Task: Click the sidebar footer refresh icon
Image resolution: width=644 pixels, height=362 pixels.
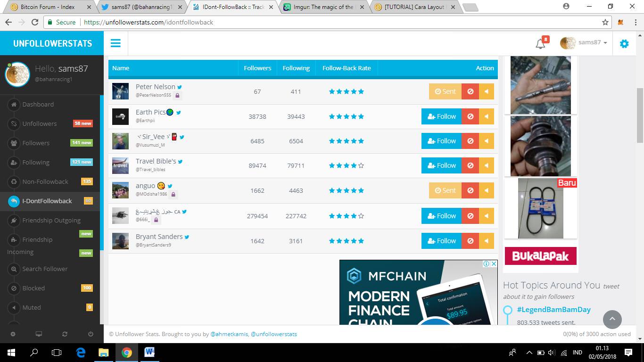Action: point(65,334)
